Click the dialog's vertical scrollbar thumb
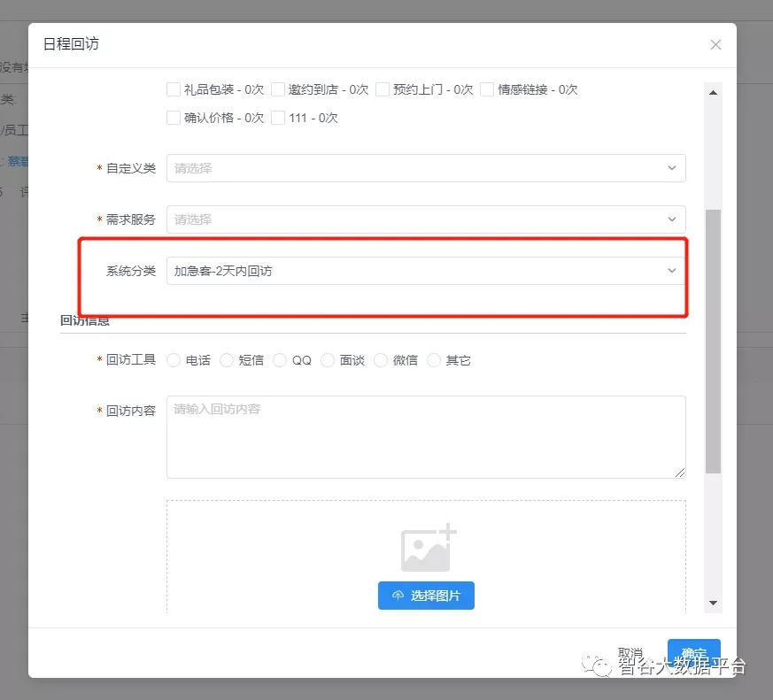 713,341
